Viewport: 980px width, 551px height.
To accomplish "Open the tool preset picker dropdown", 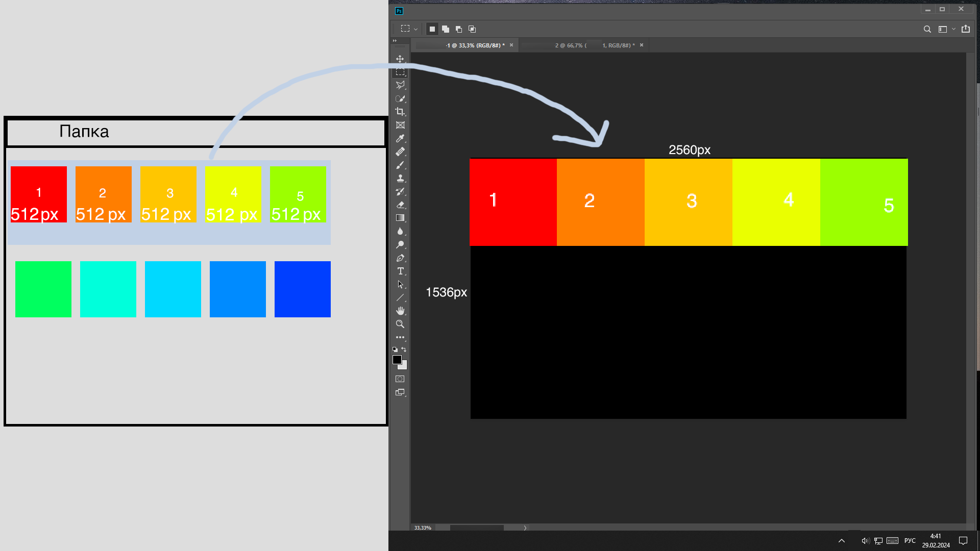I will coord(415,30).
